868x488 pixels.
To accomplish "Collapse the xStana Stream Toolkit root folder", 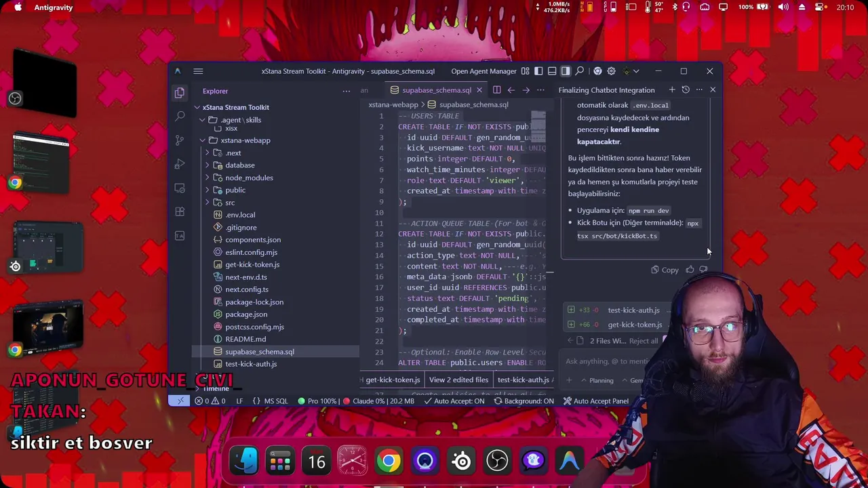I will (197, 107).
